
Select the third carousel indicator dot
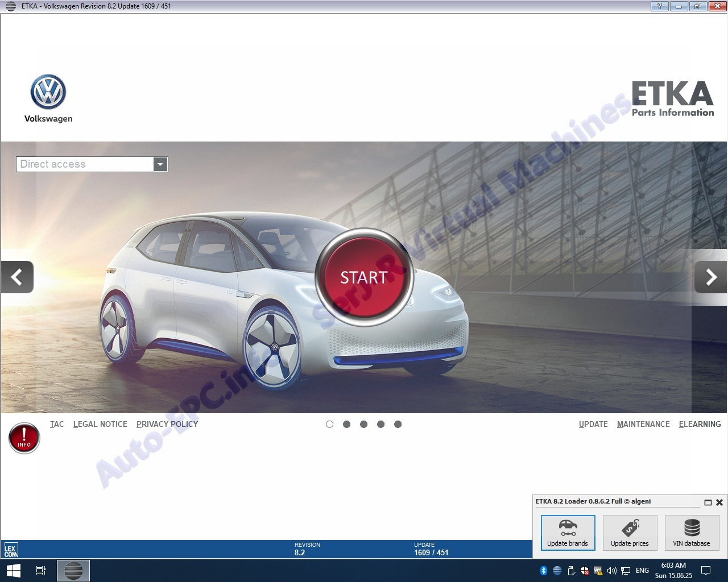363,424
